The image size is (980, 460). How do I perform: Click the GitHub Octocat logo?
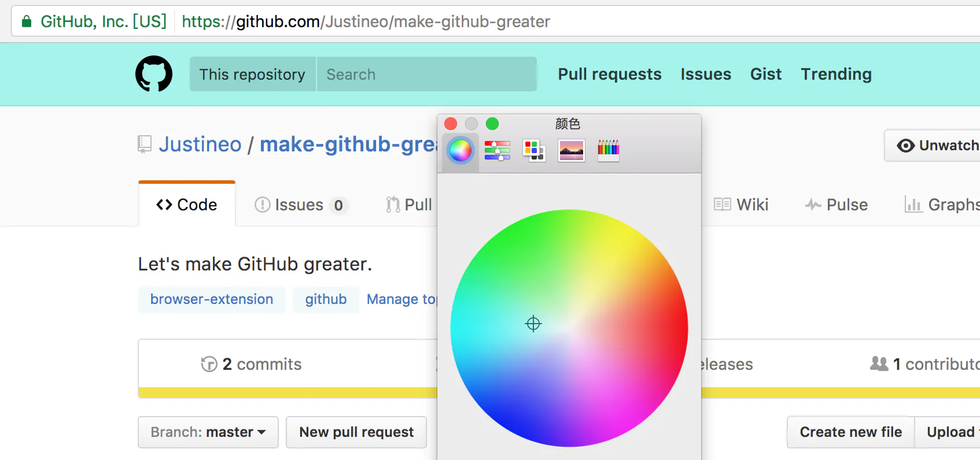[x=154, y=74]
